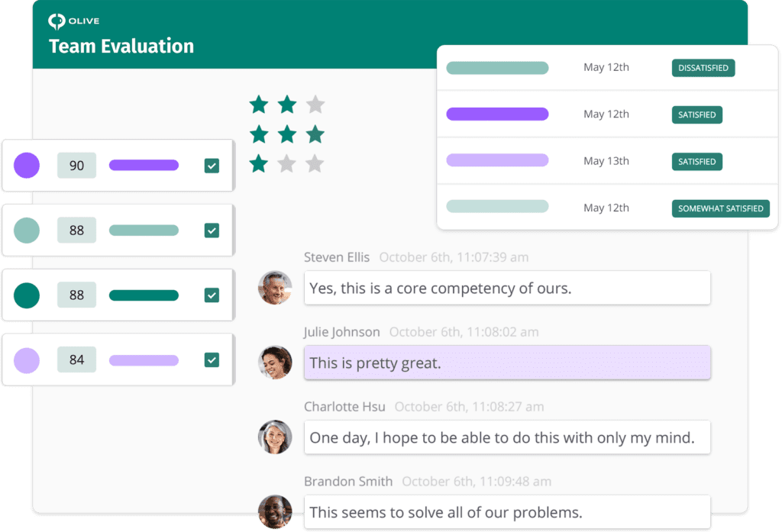Click Julie Johnson's avatar photo
Screen dimensions: 782x532
[275, 363]
